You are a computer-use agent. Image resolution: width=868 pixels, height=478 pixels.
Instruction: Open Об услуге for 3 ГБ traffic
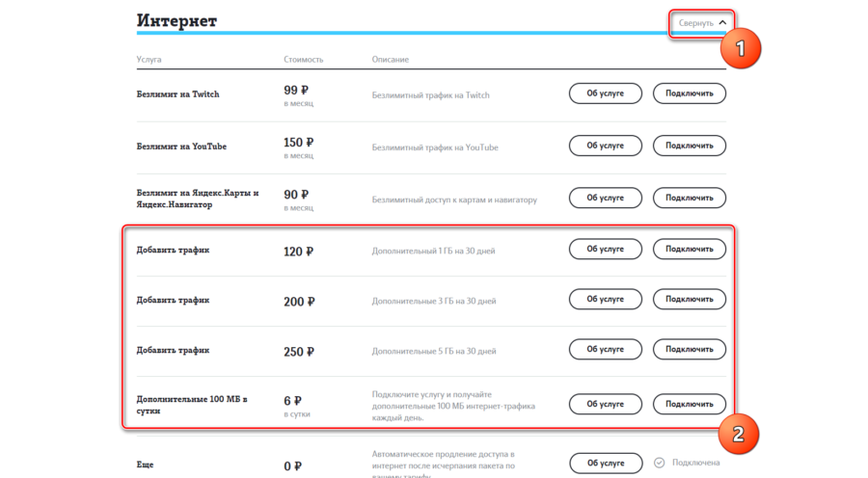pyautogui.click(x=606, y=299)
